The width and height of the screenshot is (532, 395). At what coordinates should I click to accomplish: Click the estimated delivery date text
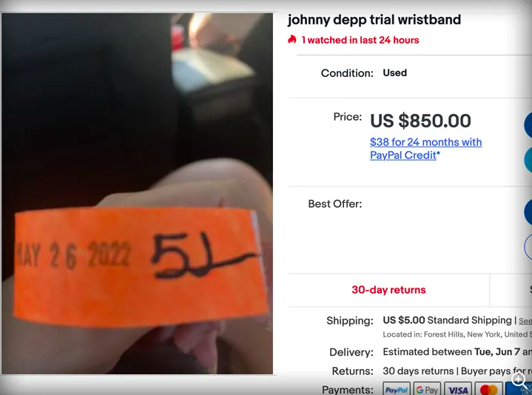457,352
